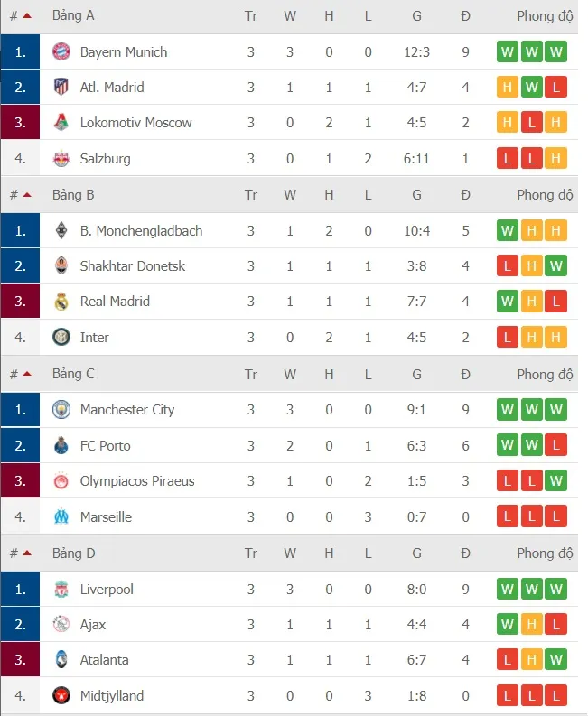Open the Lokomotiv Moscow team link
The width and height of the screenshot is (588, 716).
135,123
